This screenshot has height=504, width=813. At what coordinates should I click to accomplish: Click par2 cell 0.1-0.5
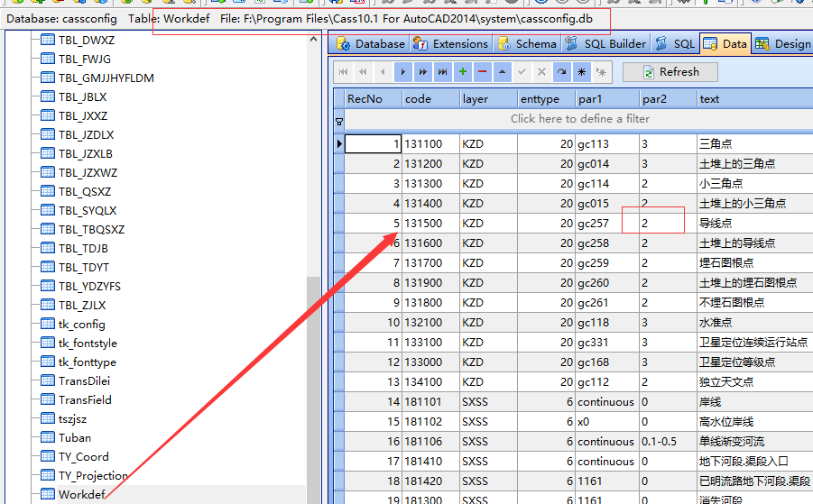(x=668, y=441)
